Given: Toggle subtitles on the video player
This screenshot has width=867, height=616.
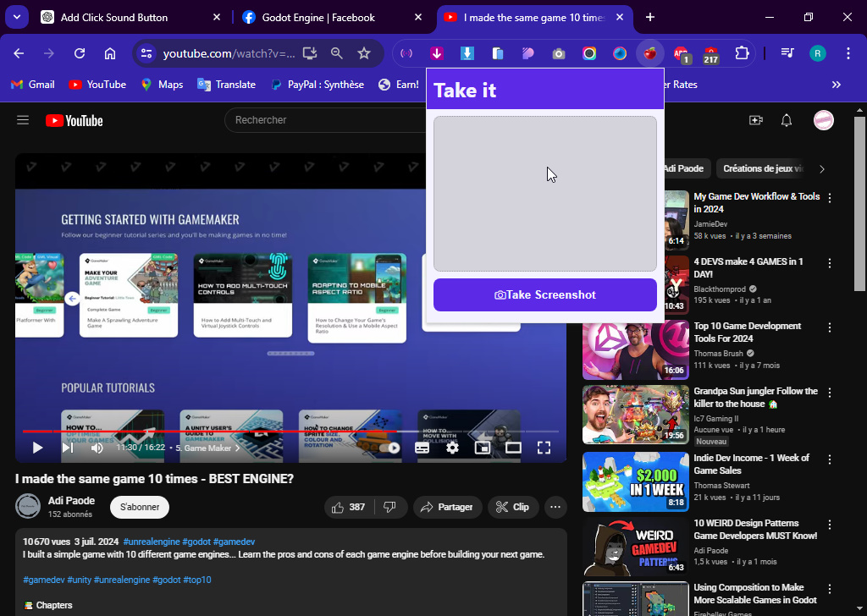Looking at the screenshot, I should 422,448.
